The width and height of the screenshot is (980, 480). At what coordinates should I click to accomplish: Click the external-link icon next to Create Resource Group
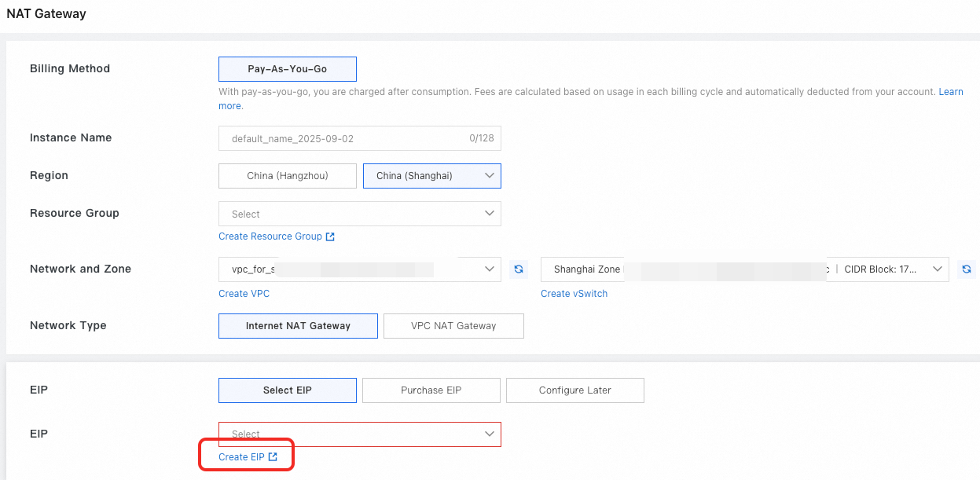[330, 236]
